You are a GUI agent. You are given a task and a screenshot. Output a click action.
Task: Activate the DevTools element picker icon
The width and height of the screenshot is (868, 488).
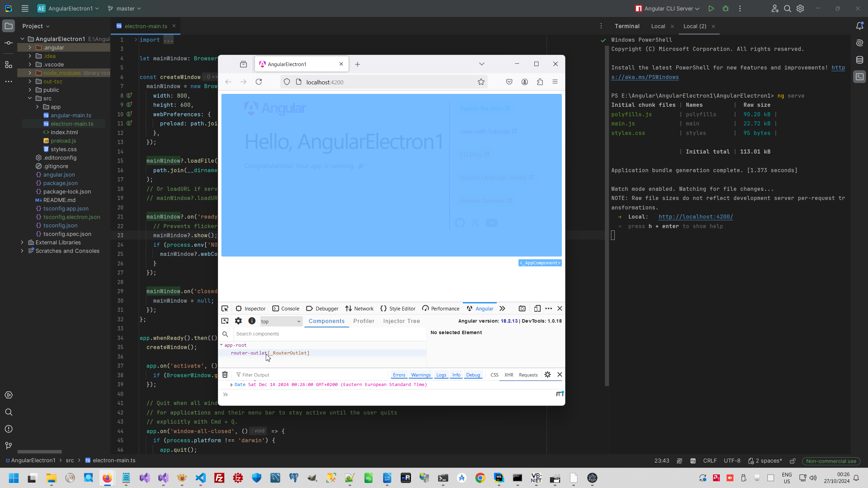[x=225, y=308]
